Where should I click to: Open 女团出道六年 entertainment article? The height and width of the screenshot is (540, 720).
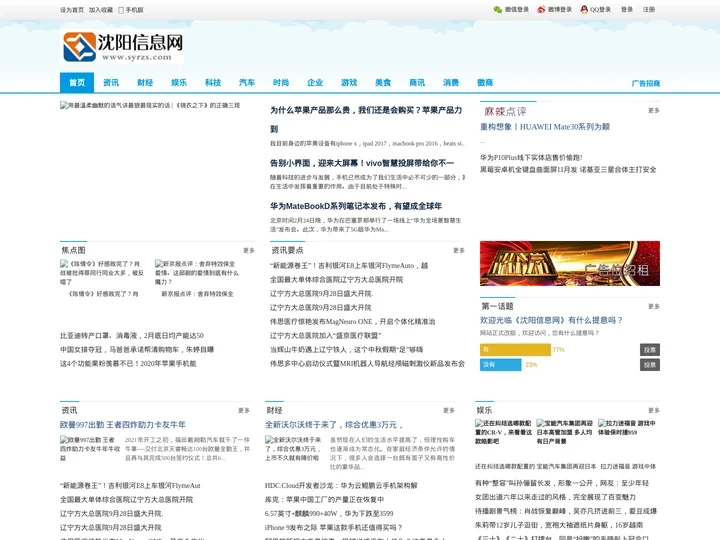555,497
